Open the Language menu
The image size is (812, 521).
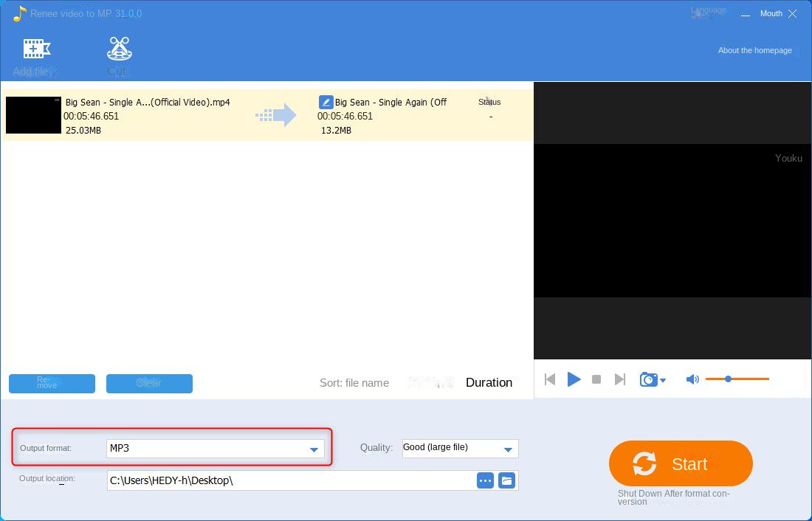point(707,12)
